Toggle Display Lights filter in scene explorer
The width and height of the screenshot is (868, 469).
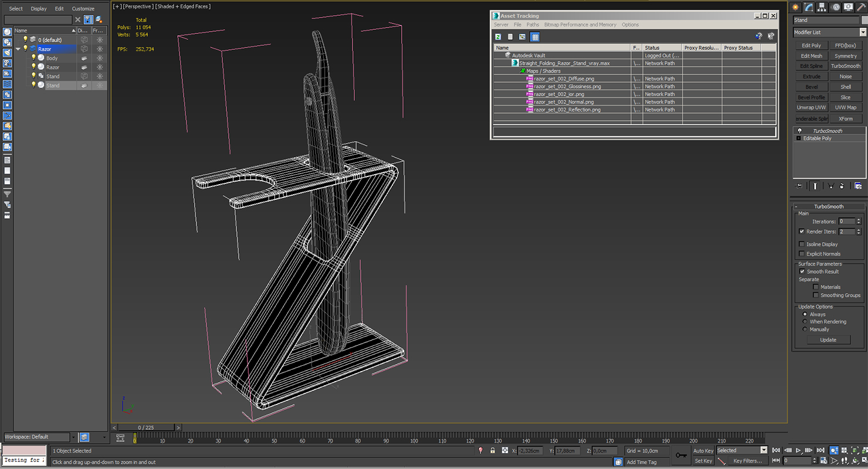coord(7,53)
